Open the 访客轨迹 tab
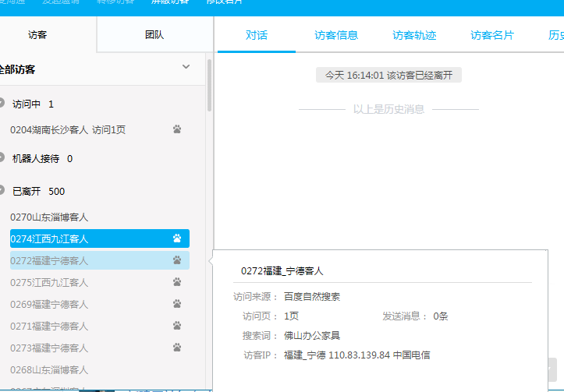Viewport: 564px width, 392px height. click(x=414, y=35)
